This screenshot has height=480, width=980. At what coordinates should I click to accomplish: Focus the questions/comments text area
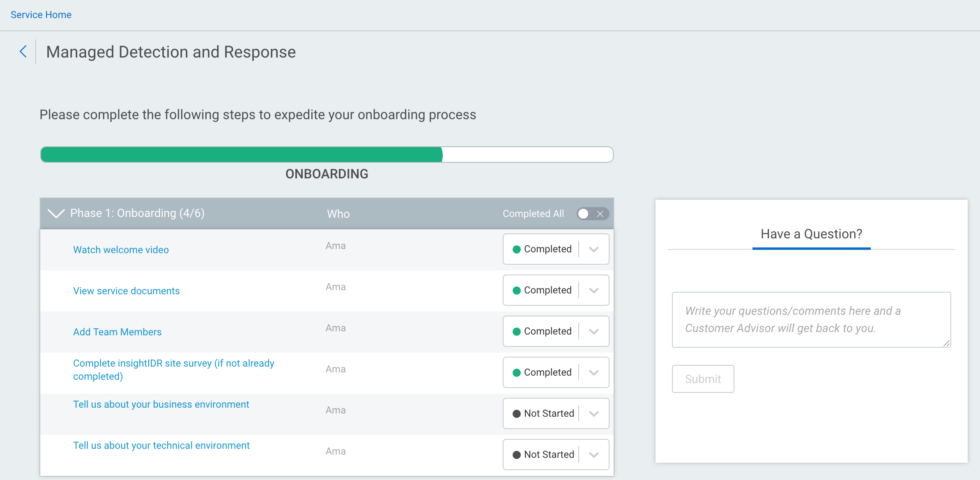coord(811,320)
